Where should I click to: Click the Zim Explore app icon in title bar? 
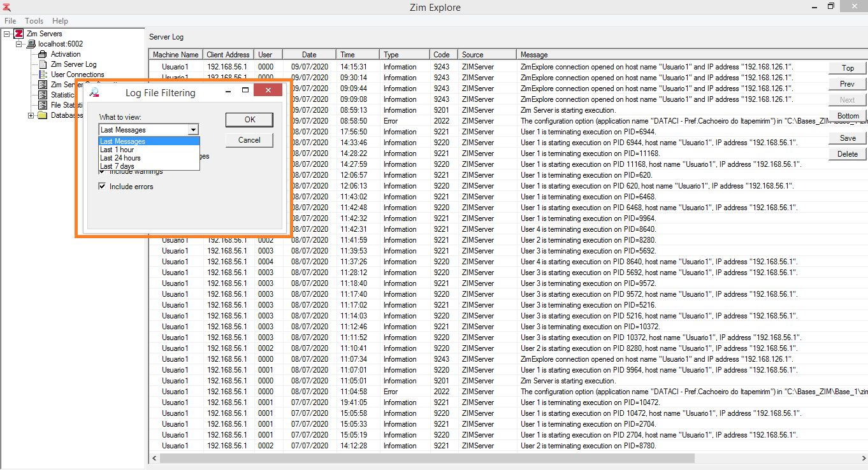pyautogui.click(x=7, y=7)
